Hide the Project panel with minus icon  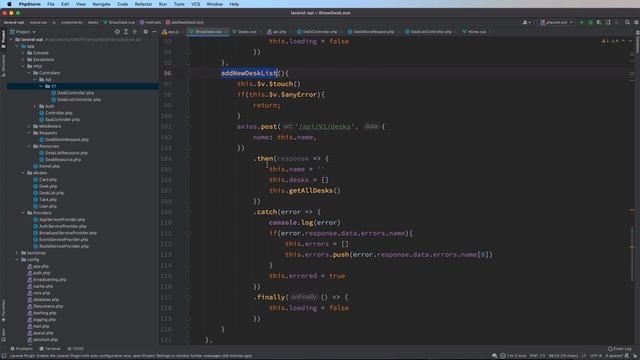[x=154, y=31]
